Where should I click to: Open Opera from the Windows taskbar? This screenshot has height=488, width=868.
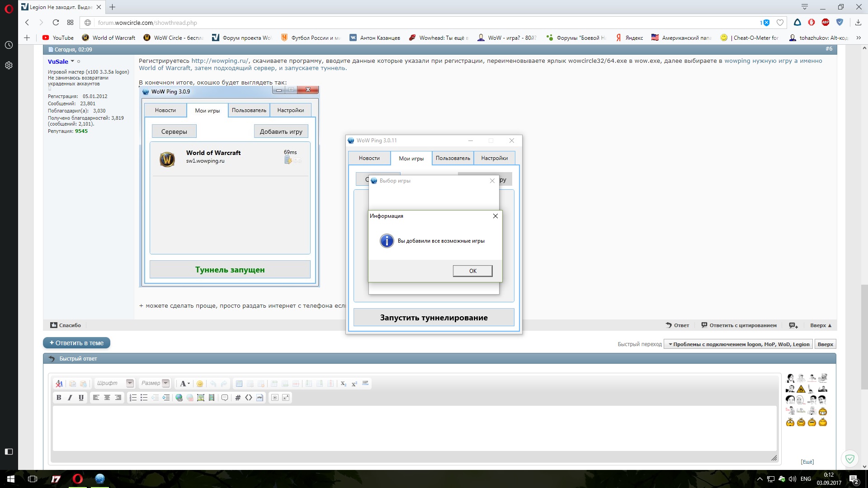pos(78,479)
